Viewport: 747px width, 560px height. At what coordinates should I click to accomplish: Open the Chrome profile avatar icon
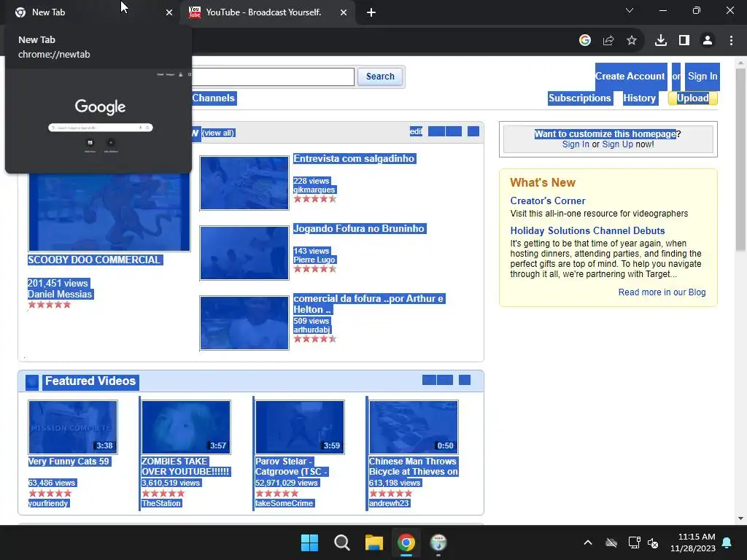(x=708, y=41)
